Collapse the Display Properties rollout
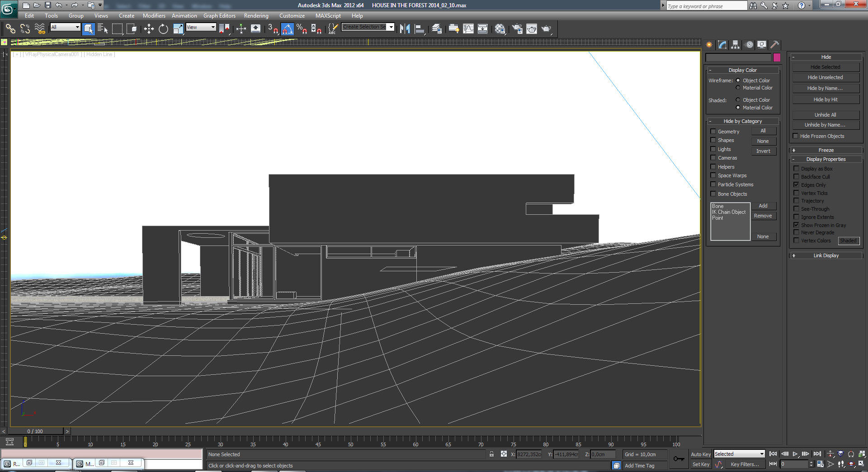The image size is (868, 472). [x=826, y=159]
